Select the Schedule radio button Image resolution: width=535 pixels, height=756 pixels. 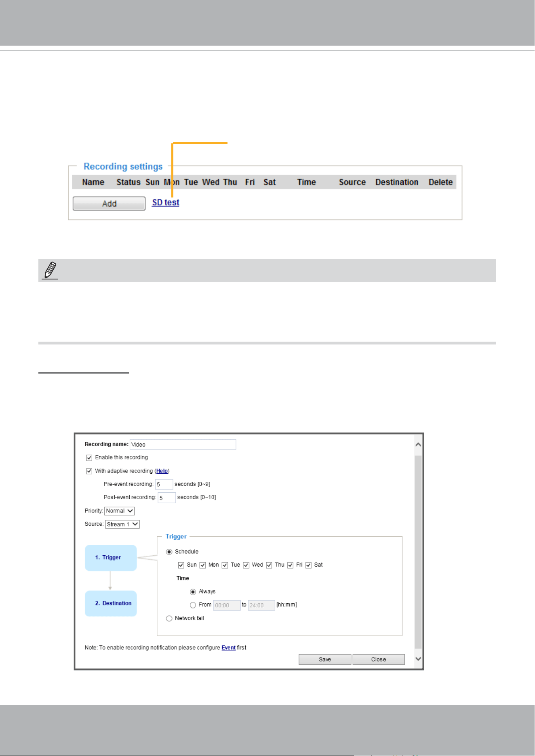coord(169,552)
